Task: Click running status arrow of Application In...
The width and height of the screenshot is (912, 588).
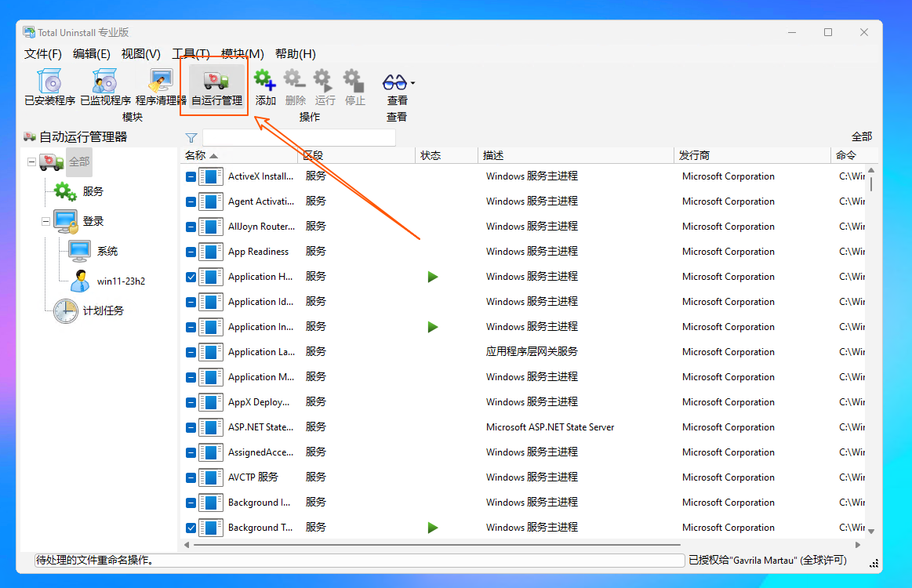Action: [433, 327]
